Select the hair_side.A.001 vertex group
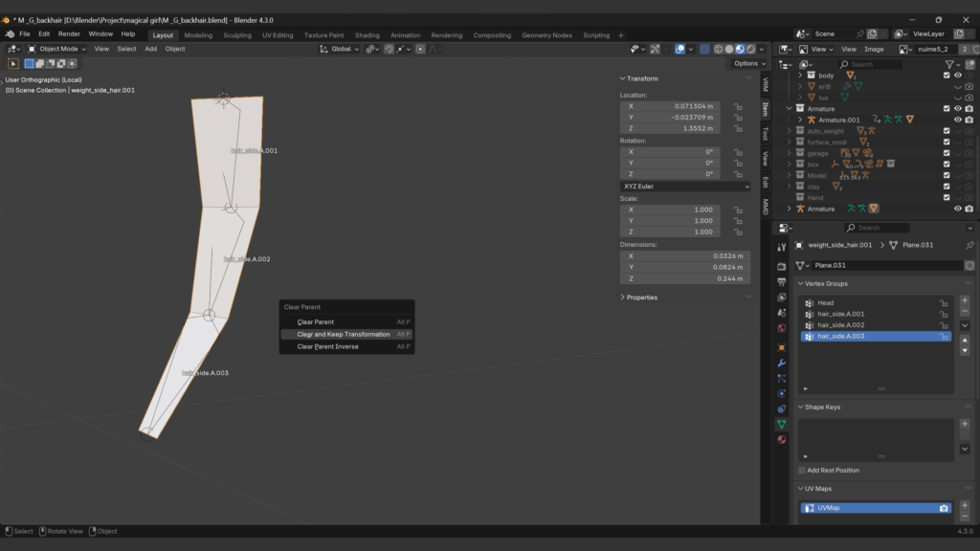The width and height of the screenshot is (980, 551). [840, 314]
